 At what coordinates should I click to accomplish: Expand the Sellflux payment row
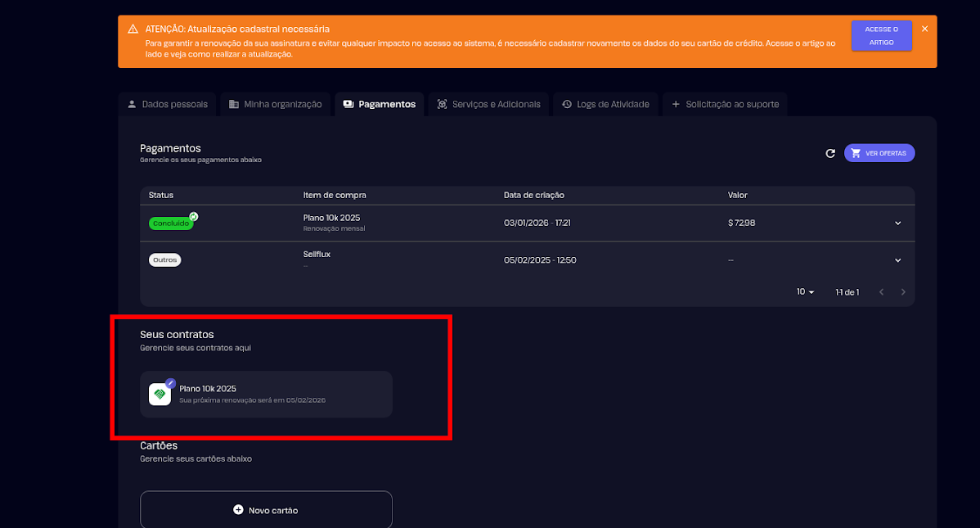pos(897,260)
